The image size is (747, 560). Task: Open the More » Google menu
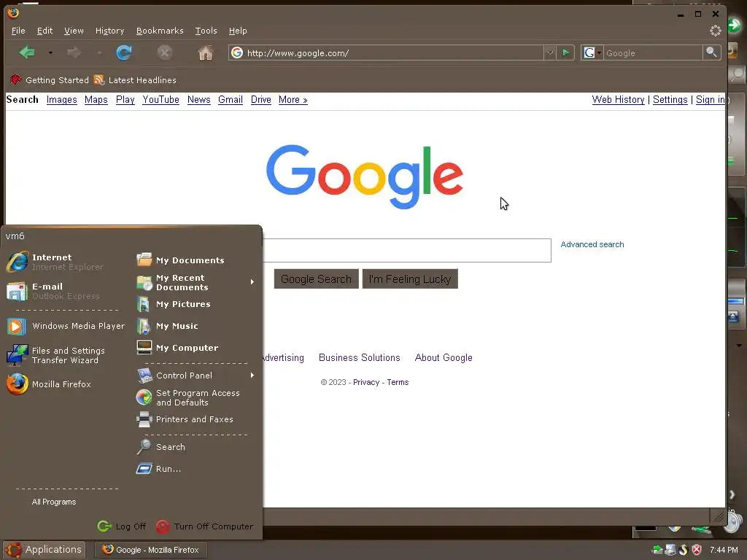point(293,99)
